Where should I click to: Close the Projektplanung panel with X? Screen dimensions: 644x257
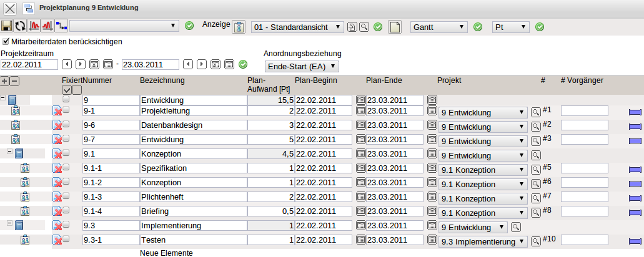pos(10,8)
